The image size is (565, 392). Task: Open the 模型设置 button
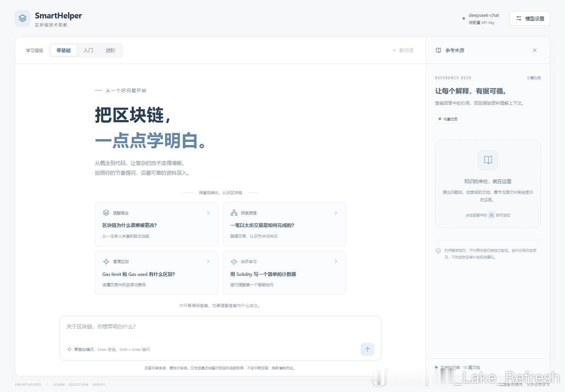(530, 18)
